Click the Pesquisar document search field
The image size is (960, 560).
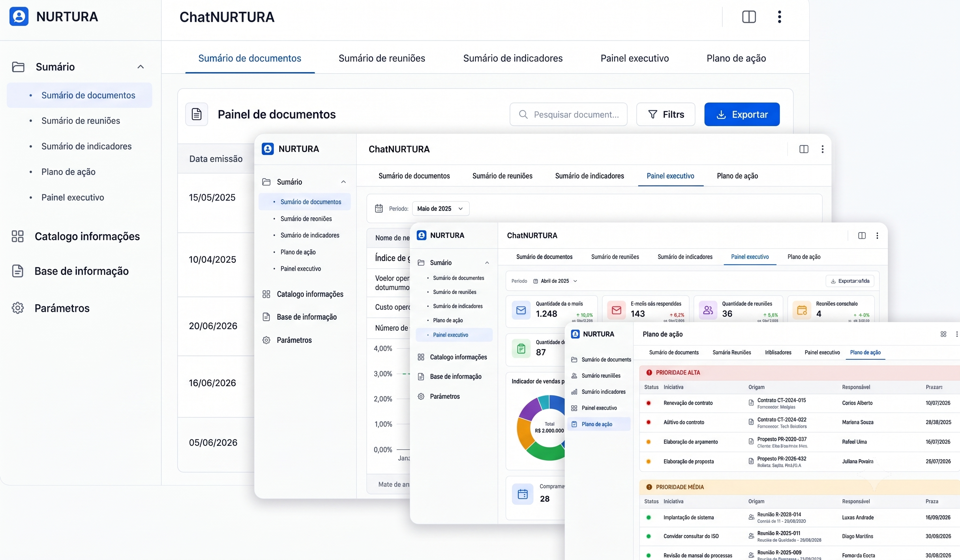point(568,114)
